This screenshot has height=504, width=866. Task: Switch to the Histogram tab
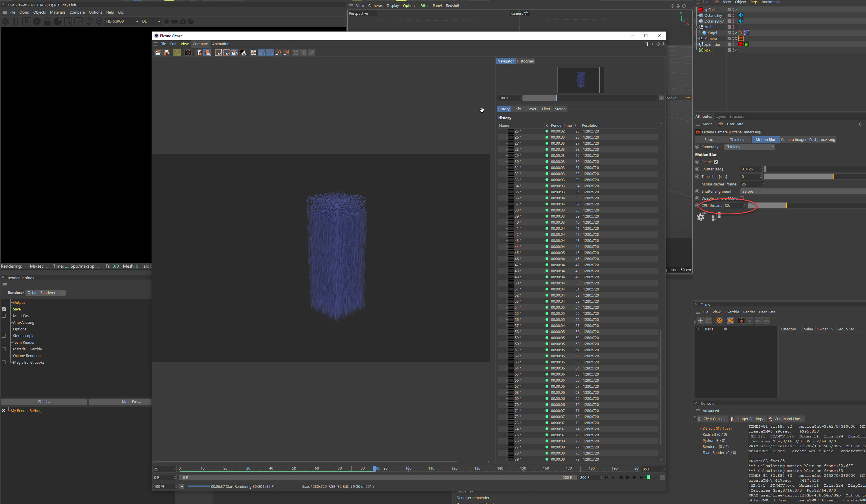coord(525,61)
